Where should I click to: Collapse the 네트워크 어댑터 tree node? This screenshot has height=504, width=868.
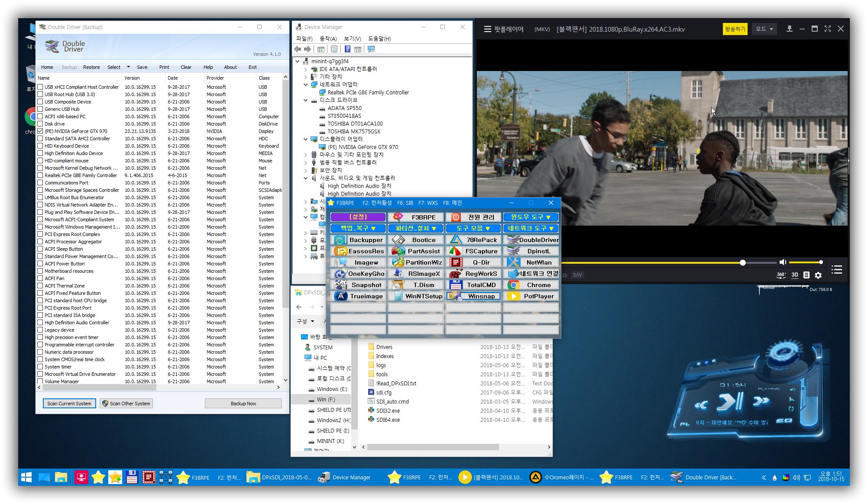(x=306, y=84)
